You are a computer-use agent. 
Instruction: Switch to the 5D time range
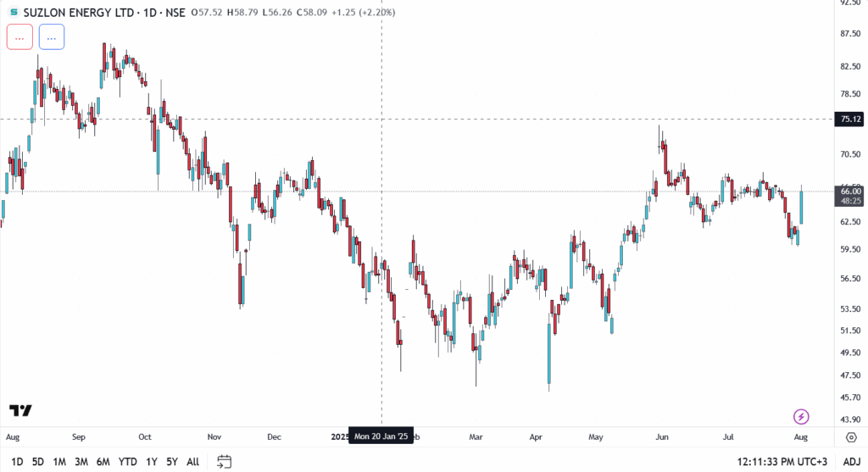tap(38, 462)
